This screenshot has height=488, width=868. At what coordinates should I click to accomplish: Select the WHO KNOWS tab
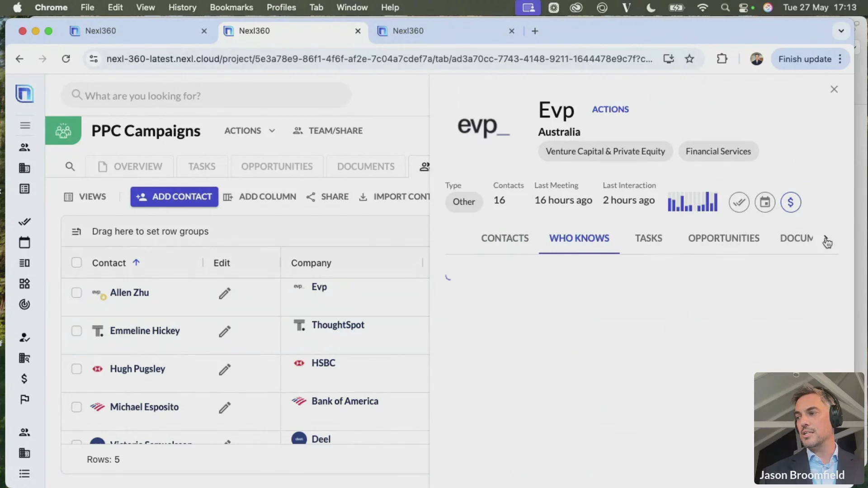(579, 238)
